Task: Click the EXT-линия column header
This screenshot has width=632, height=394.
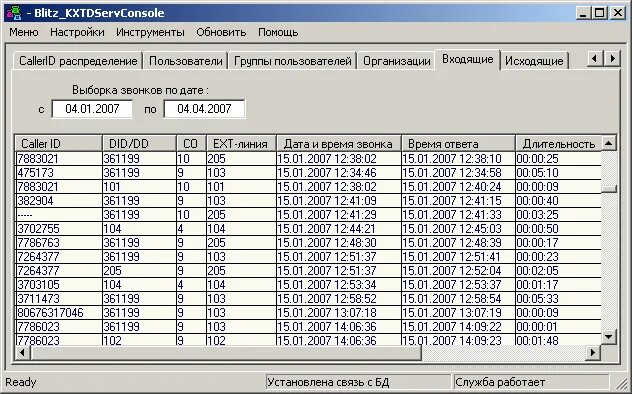Action: [x=241, y=143]
